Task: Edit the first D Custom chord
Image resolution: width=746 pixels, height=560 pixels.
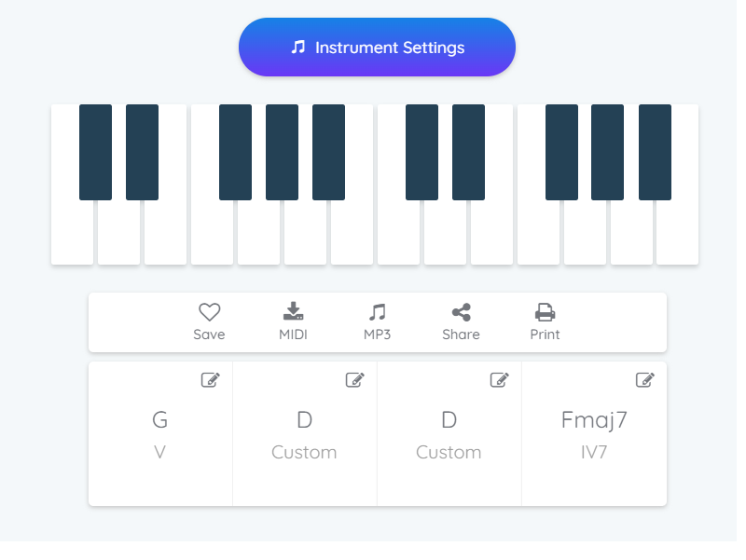Action: [355, 380]
